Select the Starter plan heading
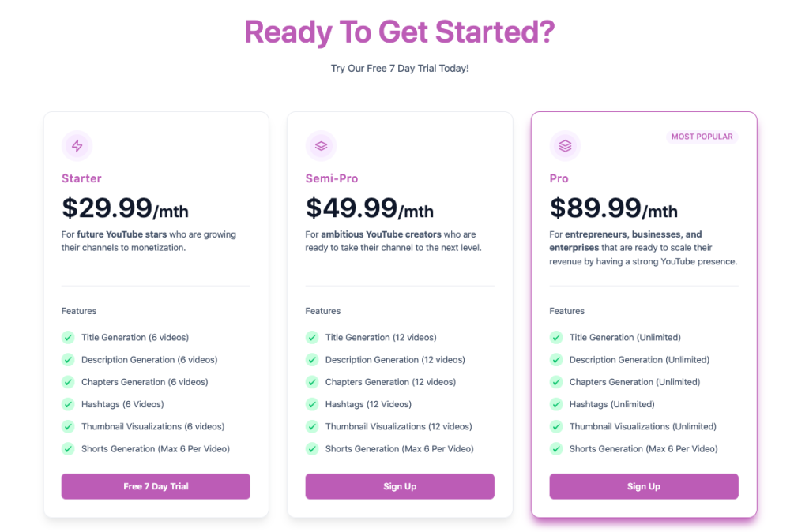 click(x=81, y=178)
